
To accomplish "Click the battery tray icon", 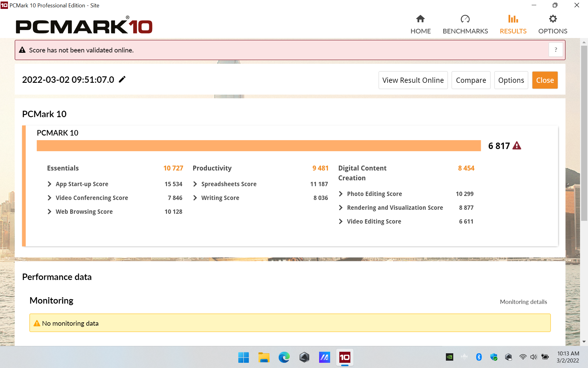I will click(x=545, y=357).
